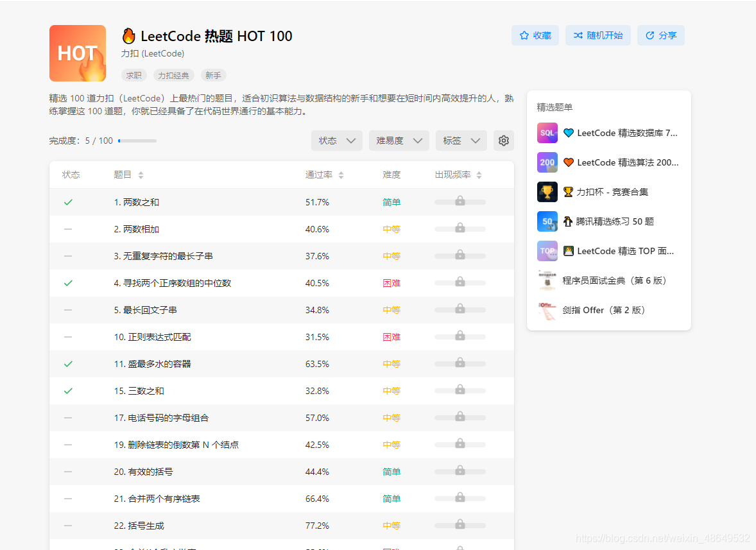Start a random problem with 随机开始
Screen dimensions: 756x550
pos(598,35)
